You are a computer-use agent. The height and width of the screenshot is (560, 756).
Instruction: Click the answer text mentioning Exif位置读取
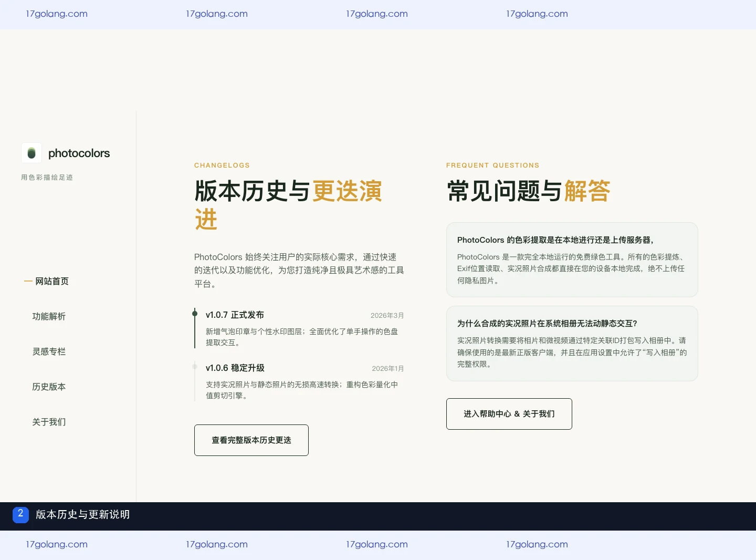571,268
